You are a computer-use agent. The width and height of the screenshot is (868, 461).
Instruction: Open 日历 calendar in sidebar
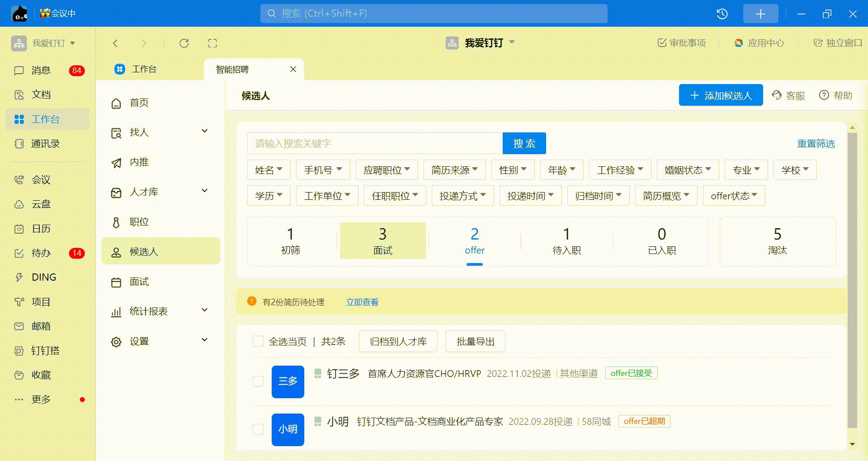41,229
